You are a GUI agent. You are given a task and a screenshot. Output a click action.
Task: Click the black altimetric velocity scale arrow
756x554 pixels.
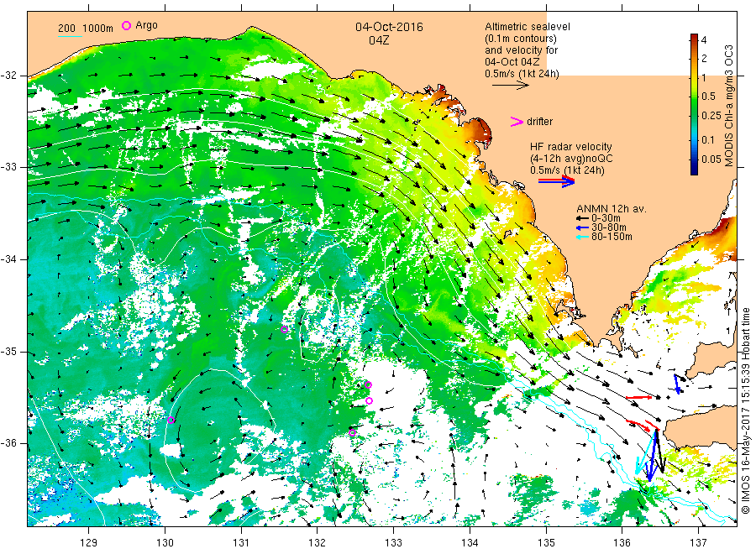click(x=510, y=86)
